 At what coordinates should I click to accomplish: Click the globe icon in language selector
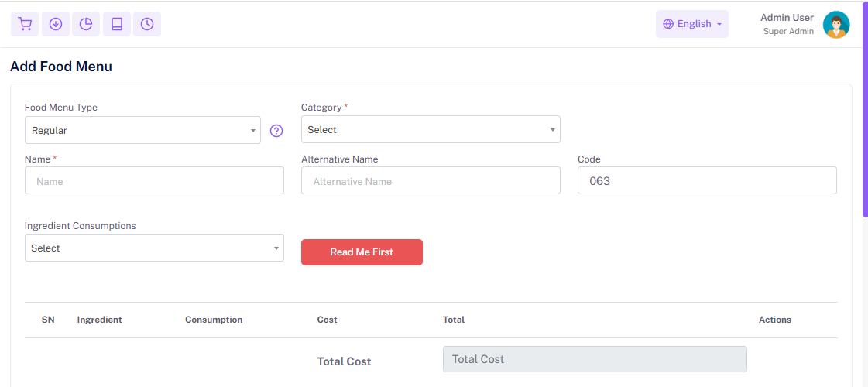click(668, 24)
